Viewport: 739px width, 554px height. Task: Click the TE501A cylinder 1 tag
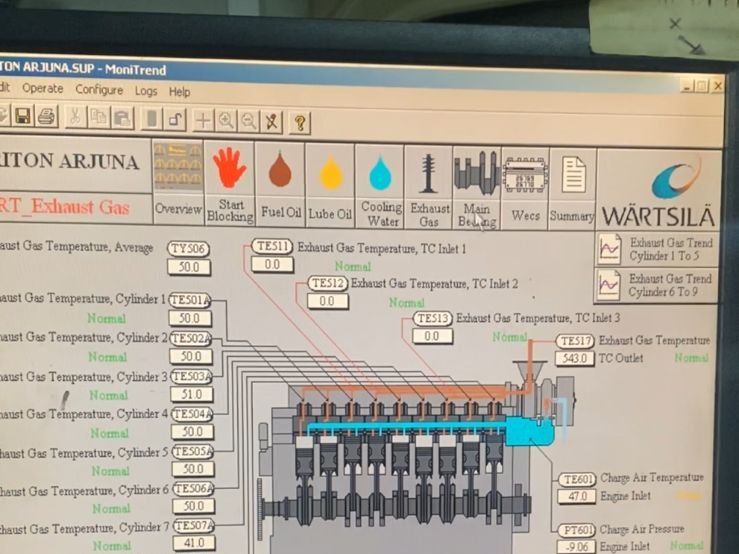(190, 300)
